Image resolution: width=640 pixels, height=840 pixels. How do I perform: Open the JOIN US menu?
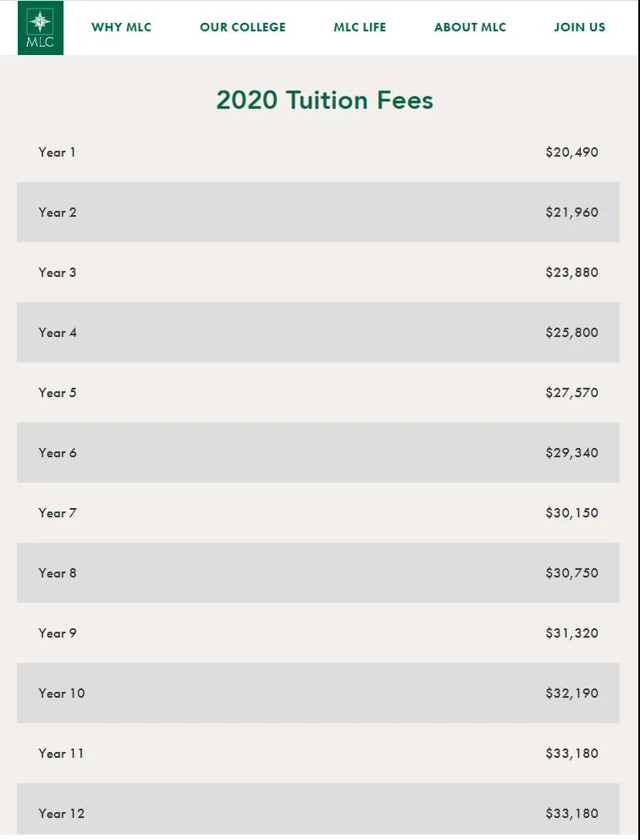tap(580, 27)
